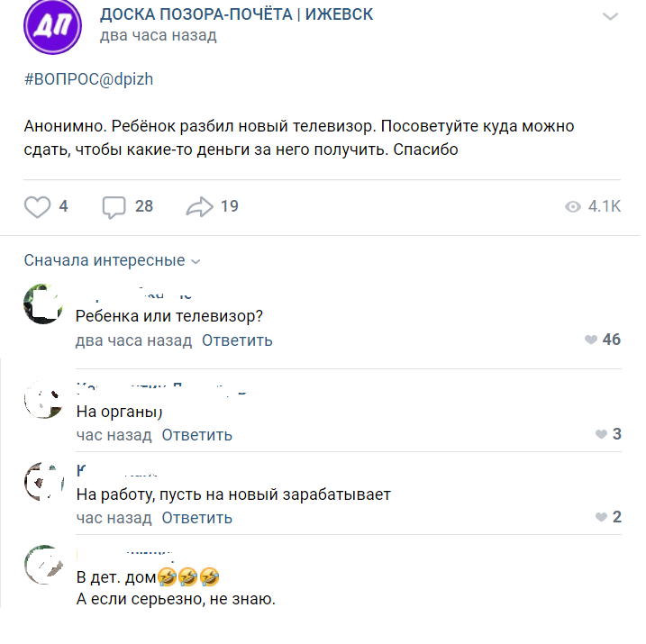Image resolution: width=646 pixels, height=644 pixels.
Task: Reply to the 'На работу' comment
Action: point(196,518)
